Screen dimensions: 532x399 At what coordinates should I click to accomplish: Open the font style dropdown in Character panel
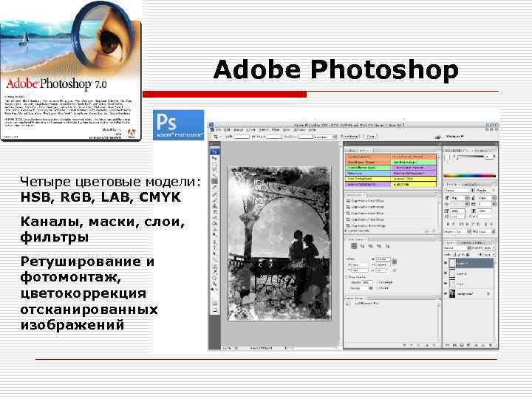(x=486, y=191)
